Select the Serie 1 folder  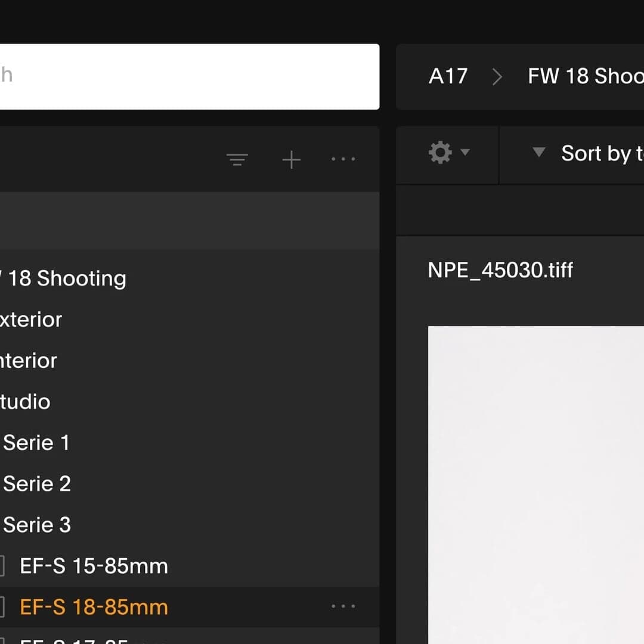pos(36,442)
